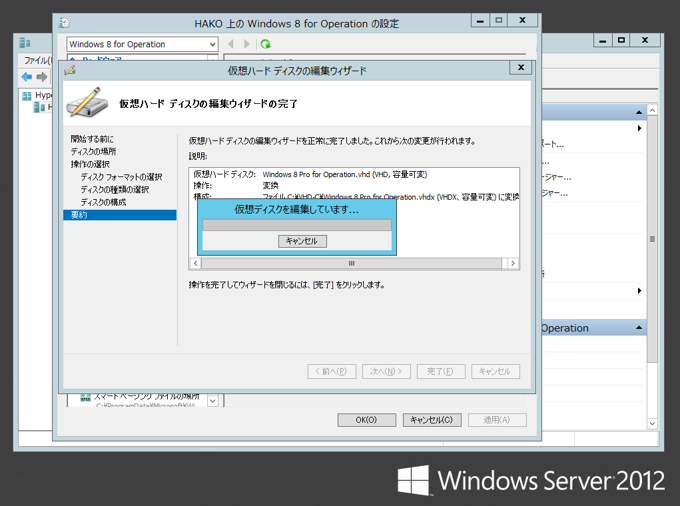Close the virtual hard disk edit wizard
This screenshot has height=506, width=680.
(x=521, y=67)
